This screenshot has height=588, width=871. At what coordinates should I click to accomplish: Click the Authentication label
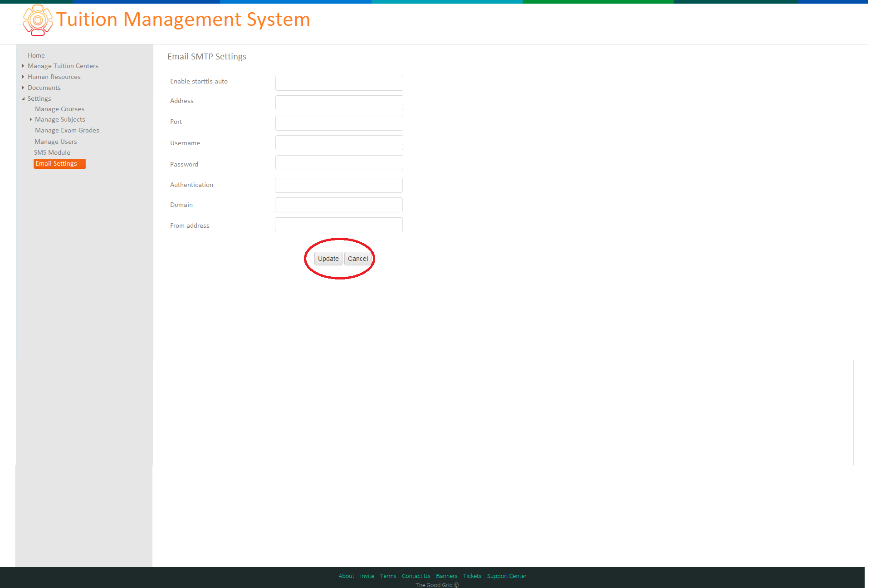coord(191,185)
